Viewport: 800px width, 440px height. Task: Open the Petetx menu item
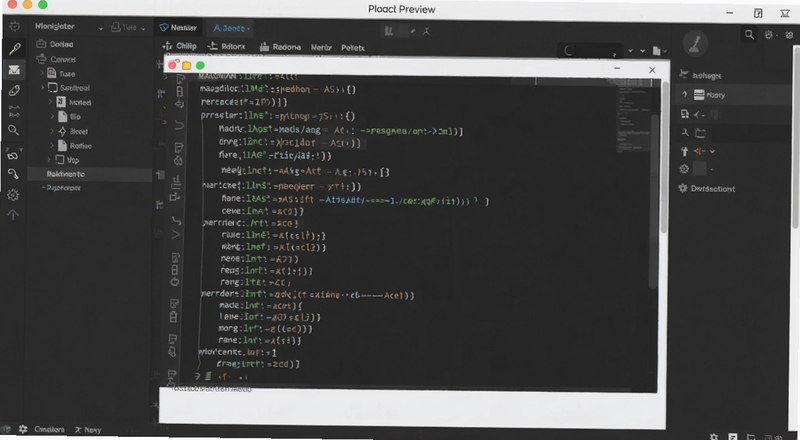[353, 48]
